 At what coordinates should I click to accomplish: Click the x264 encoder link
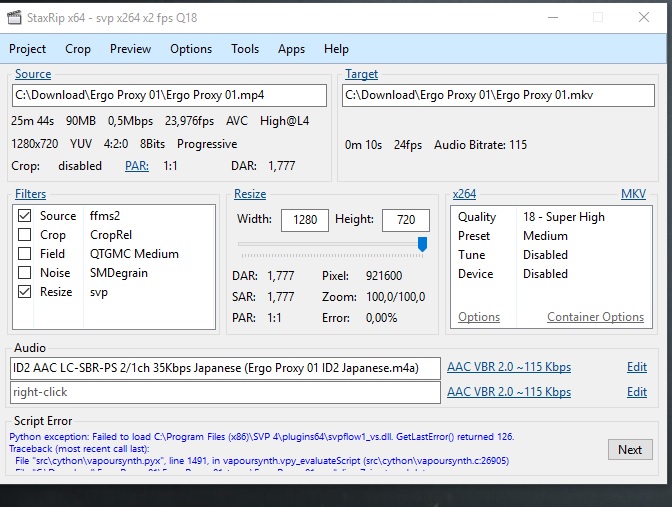tap(464, 194)
